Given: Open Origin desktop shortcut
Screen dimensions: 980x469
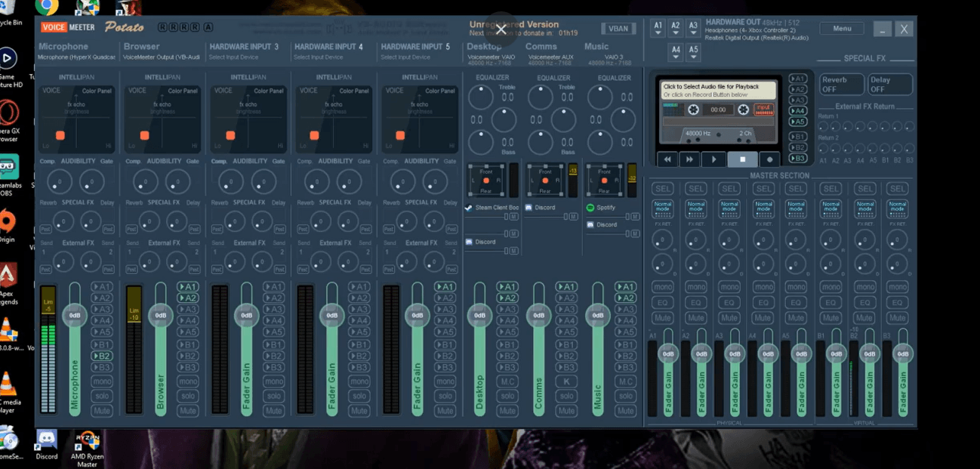Looking at the screenshot, I should [8, 225].
